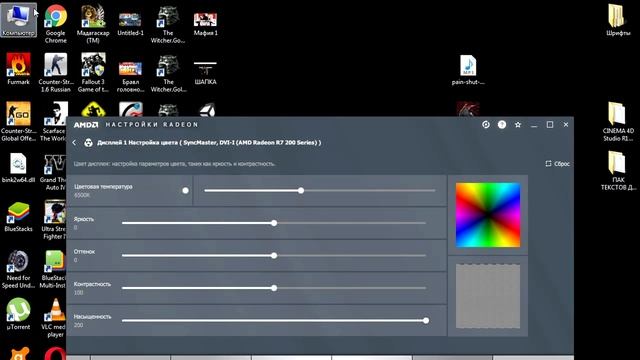Click the Контрастность value 100
640x360 pixels.
[x=78, y=293]
